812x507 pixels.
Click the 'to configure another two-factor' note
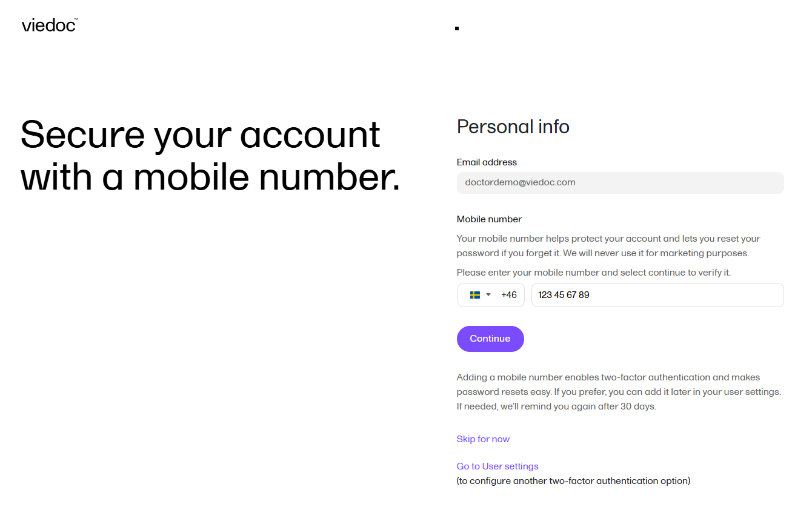click(573, 481)
